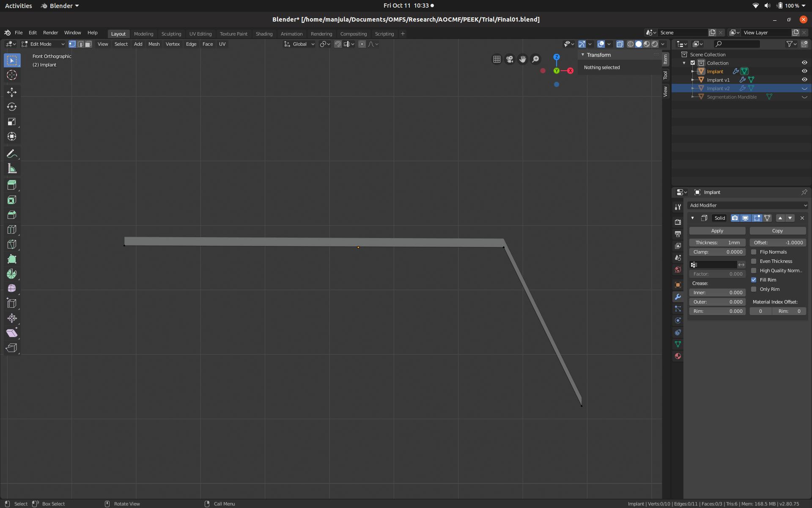Enable the Even Thickness checkbox
This screenshot has width=812, height=508.
[x=754, y=261]
